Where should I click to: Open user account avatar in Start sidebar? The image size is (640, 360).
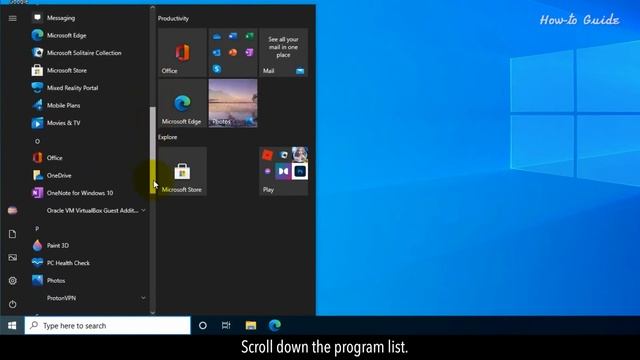coord(13,211)
